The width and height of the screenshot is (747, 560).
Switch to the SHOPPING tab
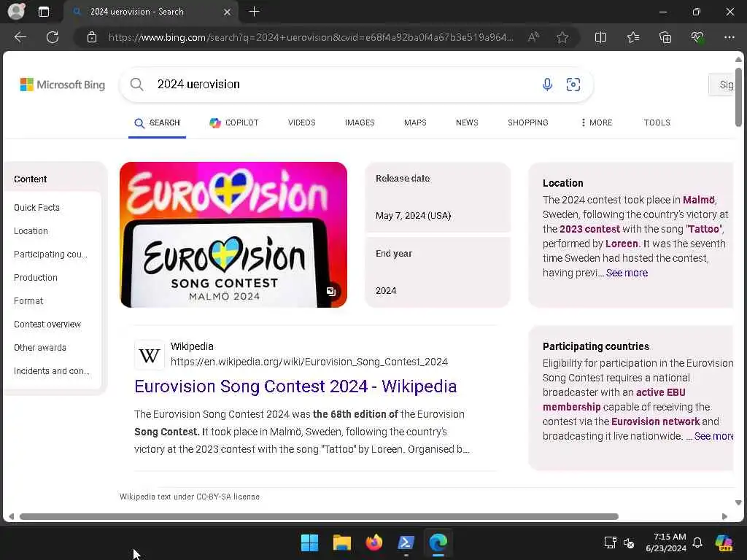point(528,122)
